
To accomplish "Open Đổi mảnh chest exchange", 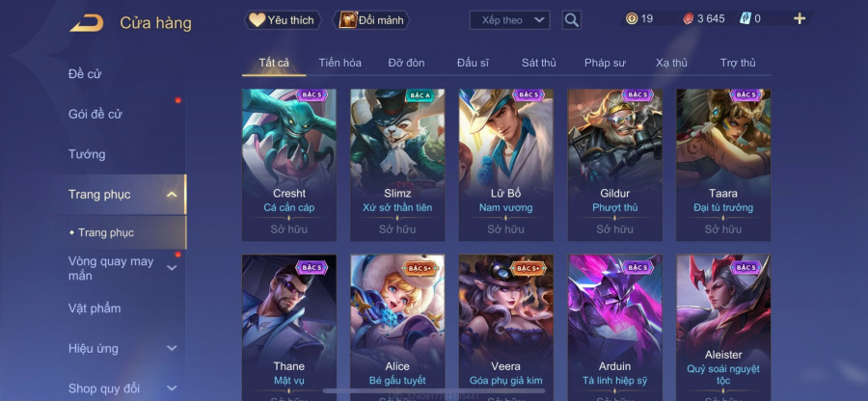I will (371, 20).
